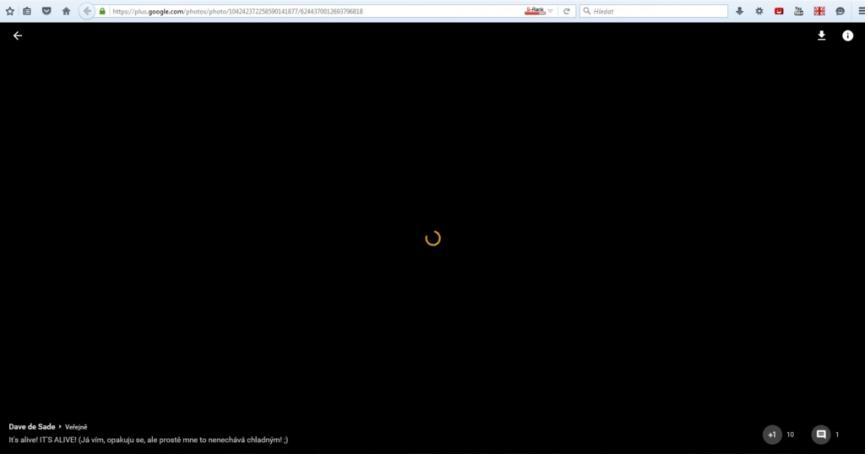
Task: Open the Firefox hamburger menu
Action: click(859, 11)
